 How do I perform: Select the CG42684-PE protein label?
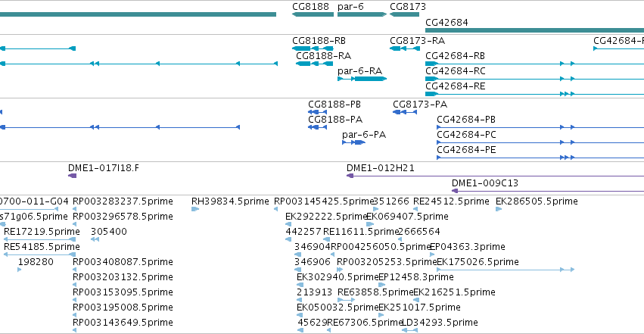coord(466,150)
